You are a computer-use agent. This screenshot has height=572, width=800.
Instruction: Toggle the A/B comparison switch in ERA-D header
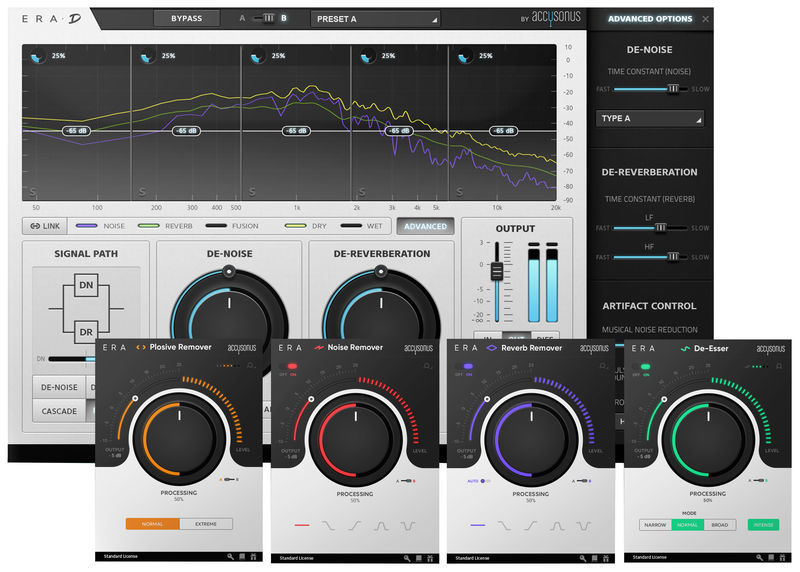265,18
